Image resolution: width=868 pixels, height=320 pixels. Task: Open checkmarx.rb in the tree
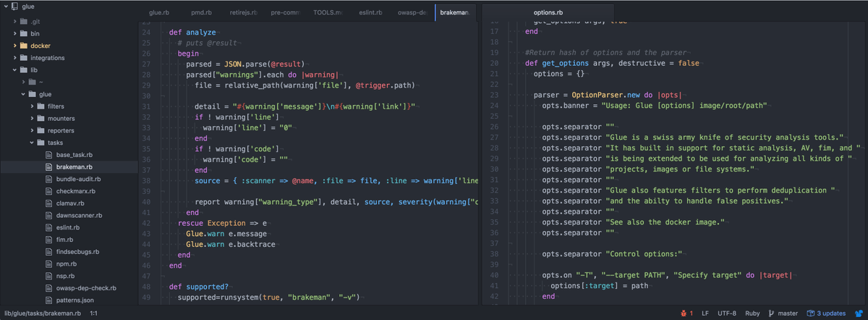tap(75, 191)
